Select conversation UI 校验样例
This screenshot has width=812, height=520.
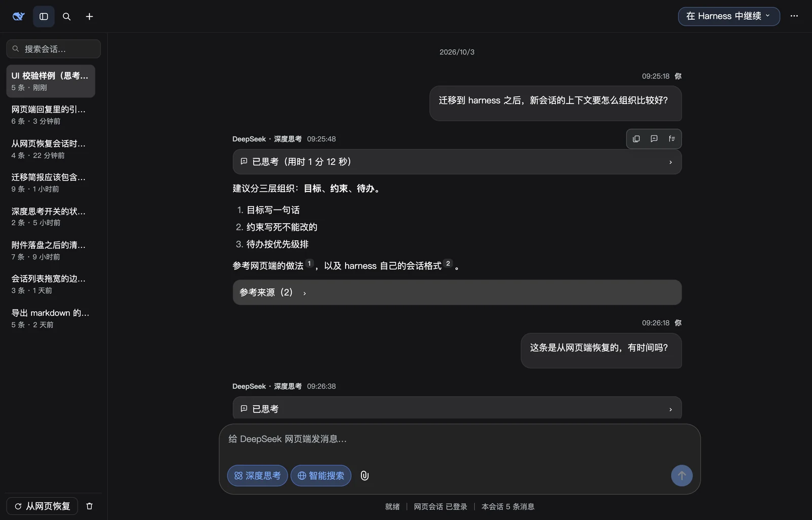[x=51, y=81]
